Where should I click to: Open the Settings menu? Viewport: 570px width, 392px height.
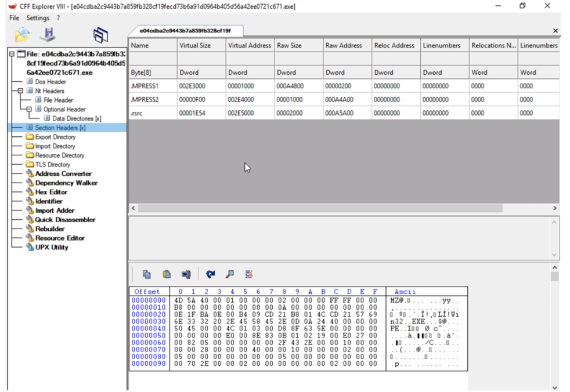[x=38, y=18]
